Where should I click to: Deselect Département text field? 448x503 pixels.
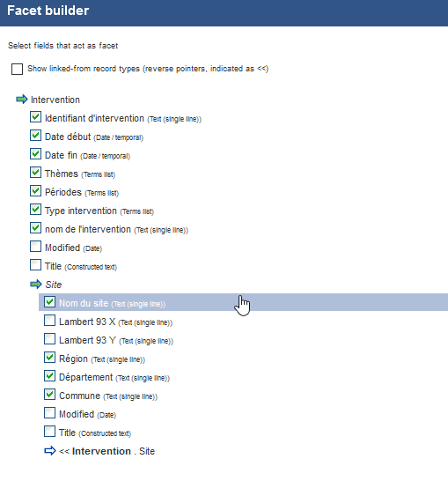pyautogui.click(x=49, y=376)
